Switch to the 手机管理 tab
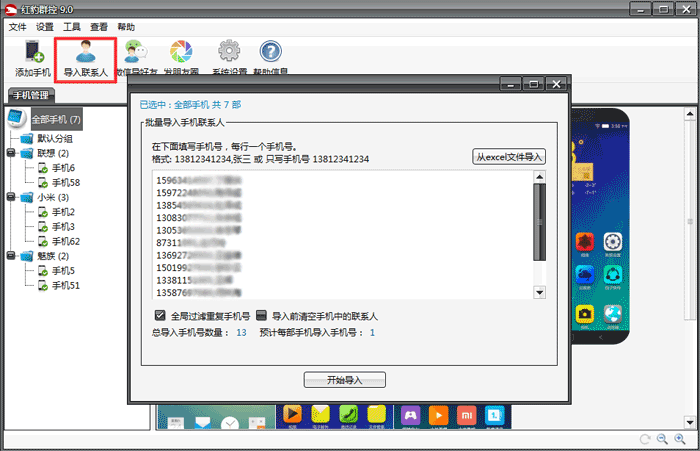This screenshot has width=700, height=451. point(31,95)
